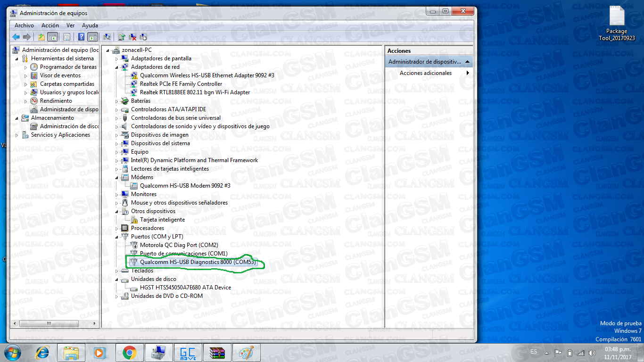Click the Monitores category icon
644x362 pixels.
point(125,194)
